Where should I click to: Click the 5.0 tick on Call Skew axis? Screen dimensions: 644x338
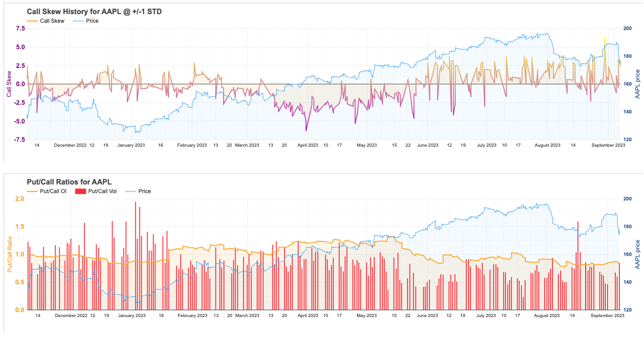click(20, 47)
